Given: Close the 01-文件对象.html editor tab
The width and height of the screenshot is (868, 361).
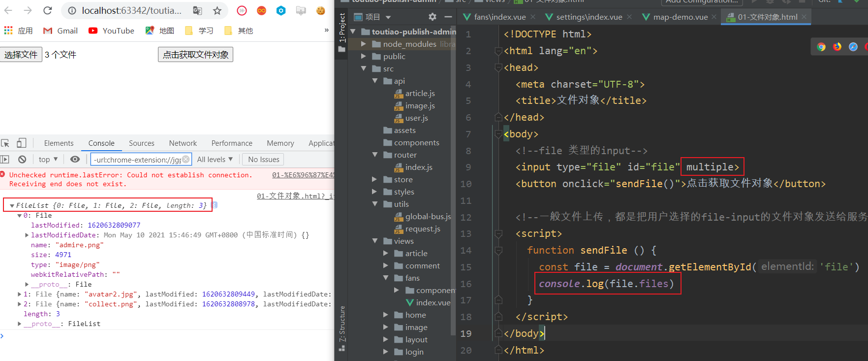Looking at the screenshot, I should coord(804,17).
